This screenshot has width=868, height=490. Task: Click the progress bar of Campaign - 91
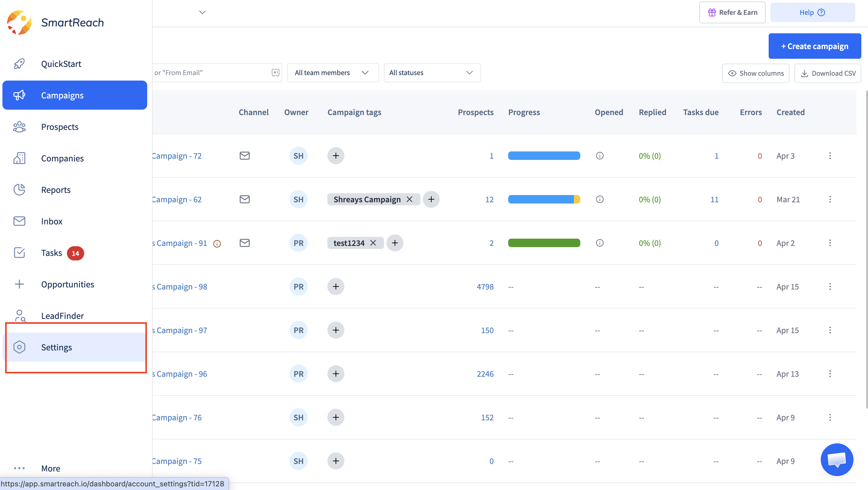click(544, 243)
